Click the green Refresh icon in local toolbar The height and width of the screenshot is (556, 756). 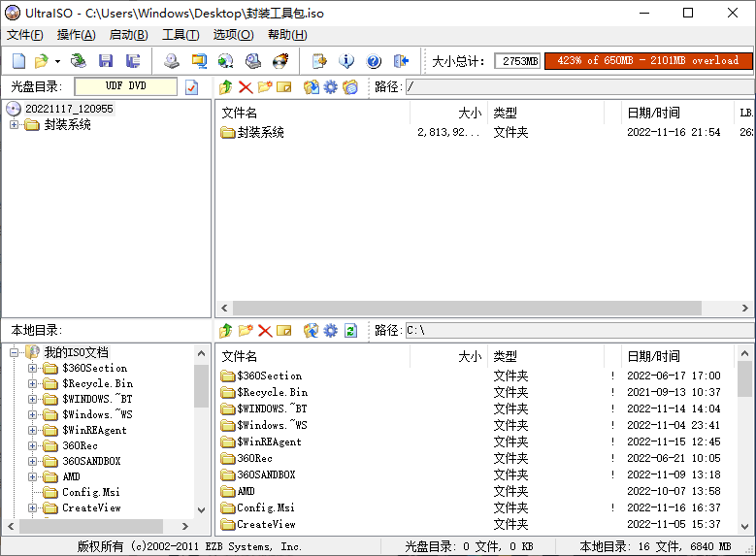point(350,331)
